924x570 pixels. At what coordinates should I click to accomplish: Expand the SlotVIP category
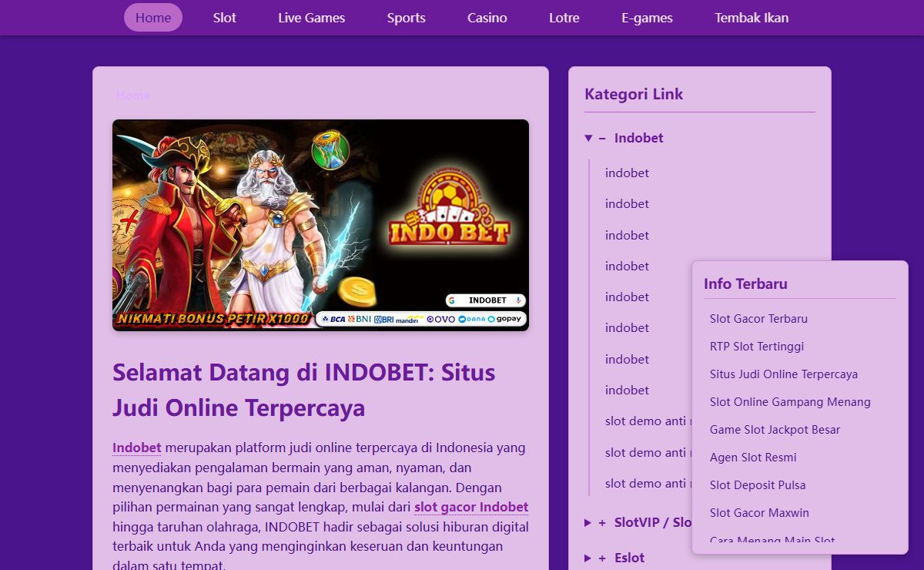(638, 522)
